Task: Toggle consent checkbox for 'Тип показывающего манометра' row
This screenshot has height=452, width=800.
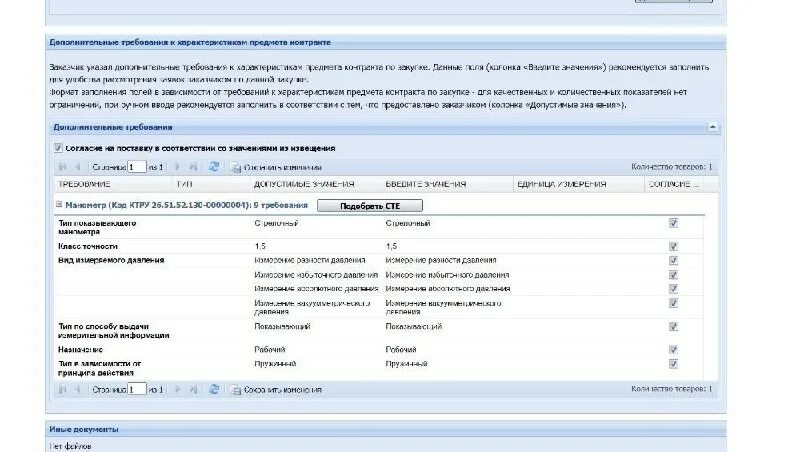Action: point(673,223)
